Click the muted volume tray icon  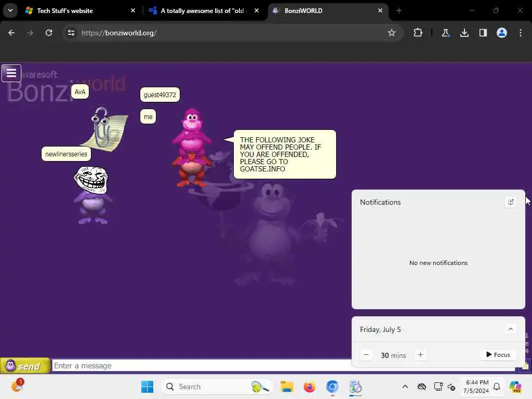click(451, 387)
